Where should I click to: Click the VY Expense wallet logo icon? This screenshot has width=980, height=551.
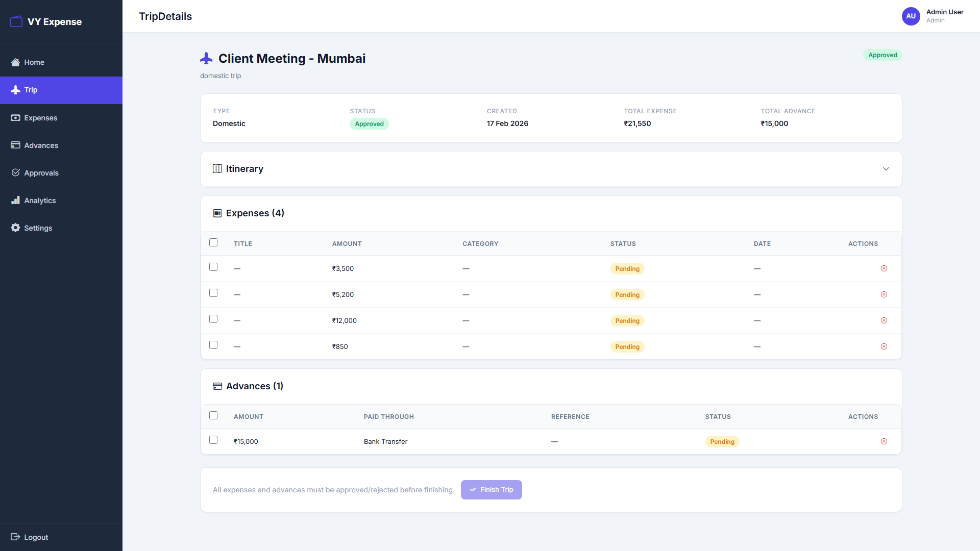16,21
